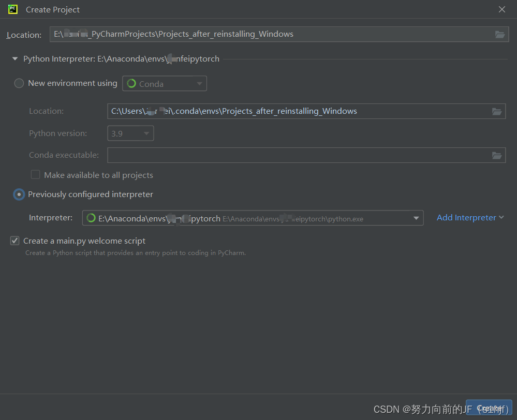Image resolution: width=517 pixels, height=420 pixels.
Task: Click the Conda icon beside New environment
Action: [131, 84]
